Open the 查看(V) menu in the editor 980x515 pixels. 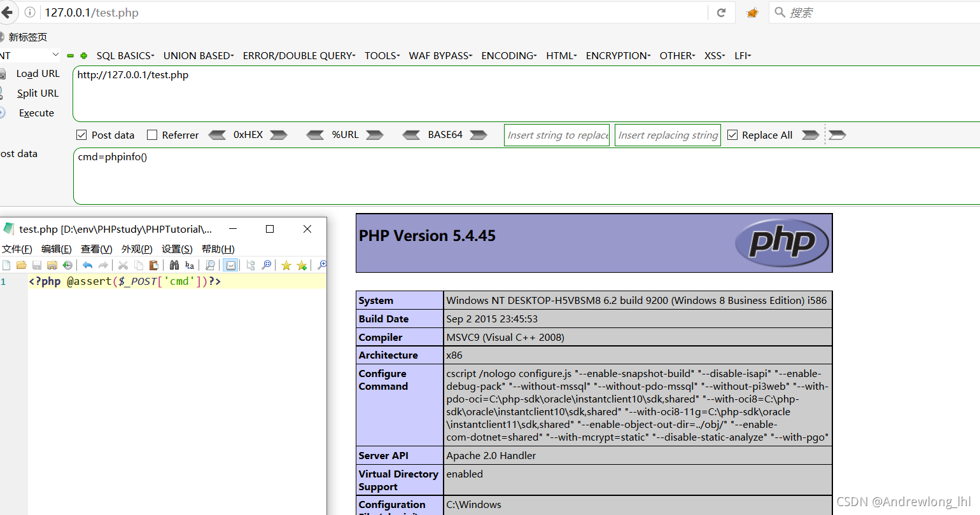click(97, 249)
